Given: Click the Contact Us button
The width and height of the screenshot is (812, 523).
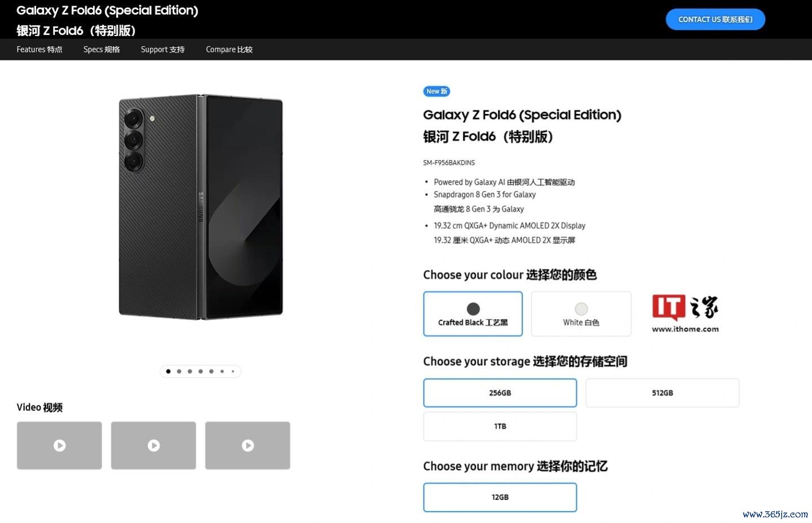Looking at the screenshot, I should tap(715, 19).
